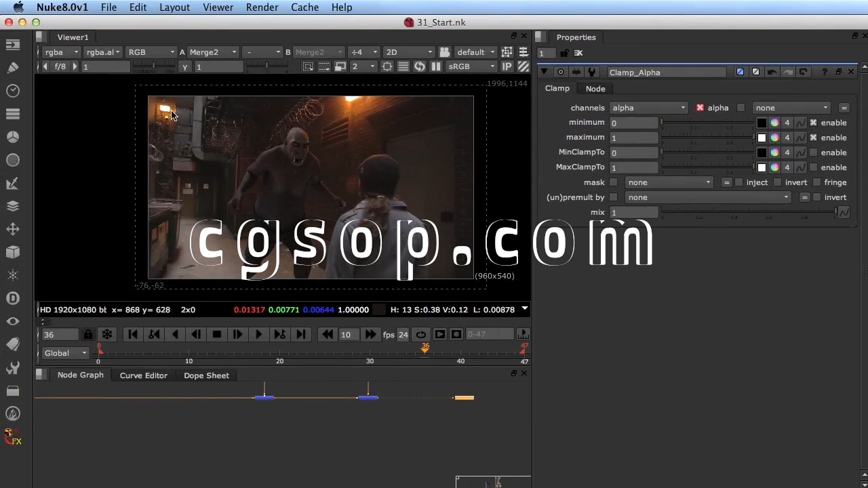Click the fps 24 value button
Viewport: 868px width, 488px height.
403,334
